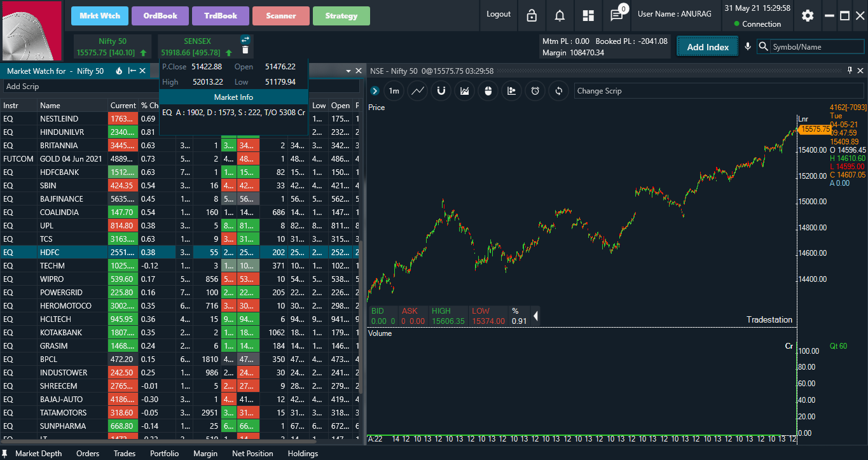
Task: Toggle the magnet snap icon
Action: point(441,91)
